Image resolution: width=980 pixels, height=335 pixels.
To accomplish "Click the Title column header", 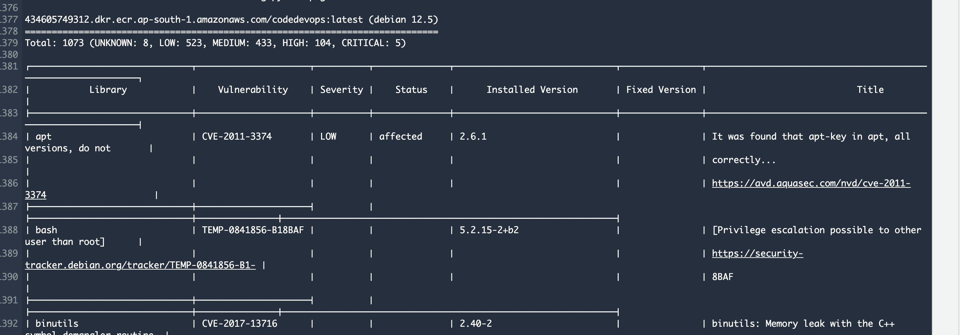I will tap(870, 90).
